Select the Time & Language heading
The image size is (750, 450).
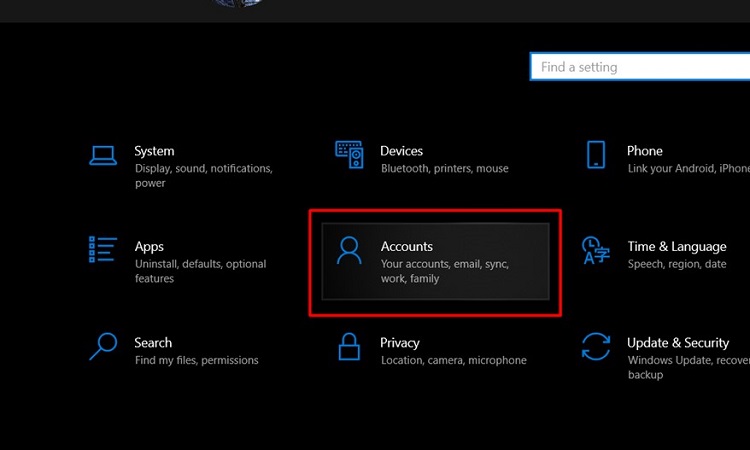coord(676,247)
